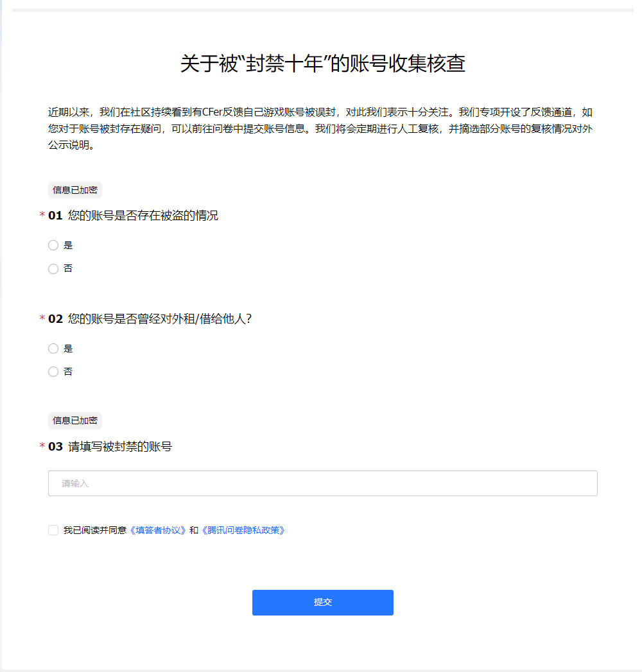Click the red required asterisk beside question 01
Screen dimensions: 642x672
coord(42,214)
